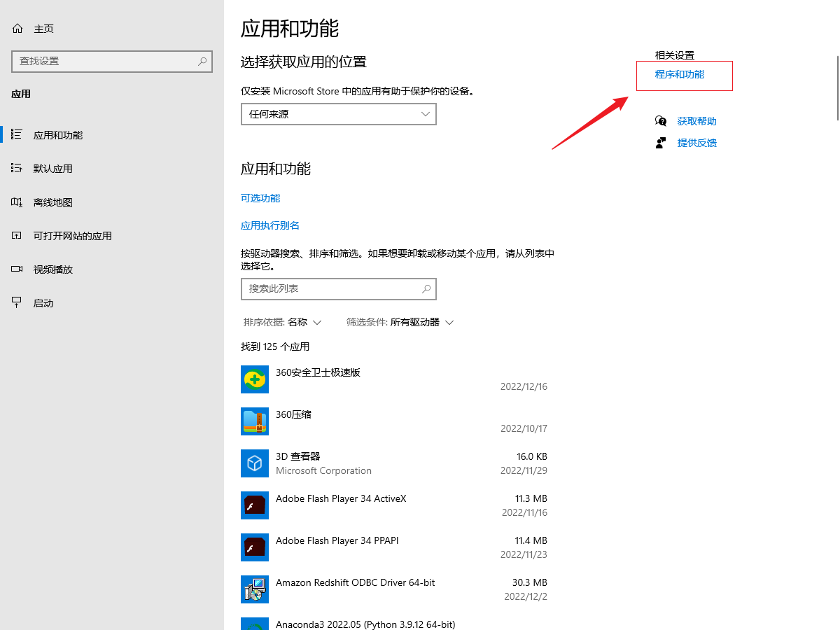This screenshot has width=840, height=630.
Task: Select Anaconda3 2022.05 entry
Action: click(x=365, y=624)
